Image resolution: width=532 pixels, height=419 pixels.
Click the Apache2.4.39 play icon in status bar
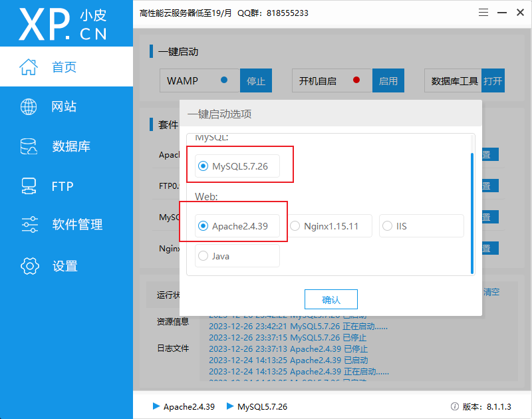pos(156,406)
